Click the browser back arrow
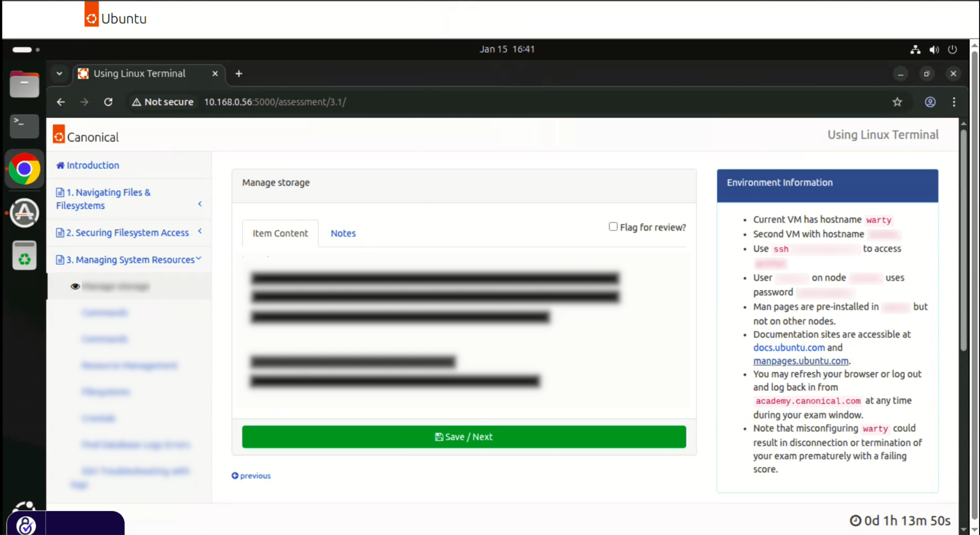 point(61,102)
